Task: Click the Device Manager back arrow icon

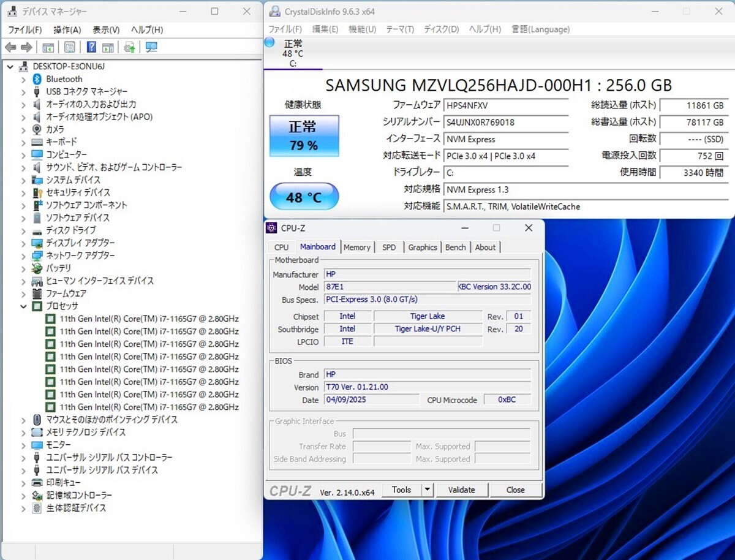Action: 10,47
